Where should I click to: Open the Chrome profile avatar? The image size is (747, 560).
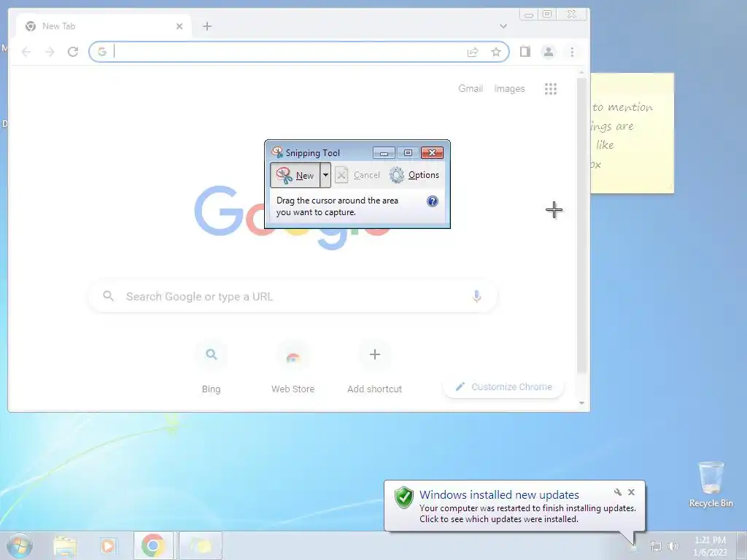(x=549, y=52)
